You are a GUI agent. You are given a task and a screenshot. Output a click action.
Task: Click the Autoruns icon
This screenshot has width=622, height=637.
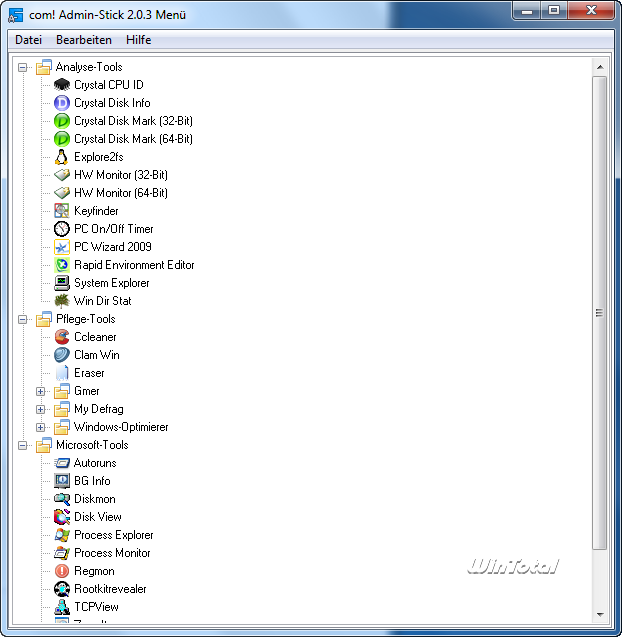tap(62, 463)
